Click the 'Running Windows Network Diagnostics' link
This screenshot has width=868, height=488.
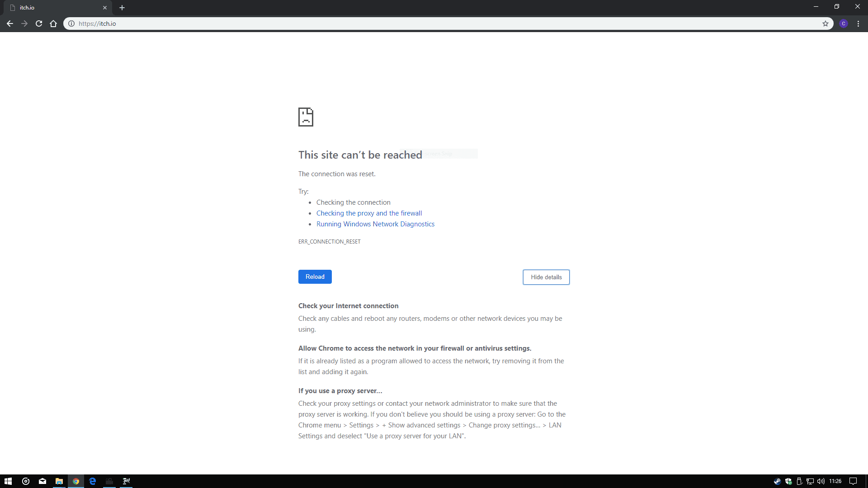click(x=376, y=224)
